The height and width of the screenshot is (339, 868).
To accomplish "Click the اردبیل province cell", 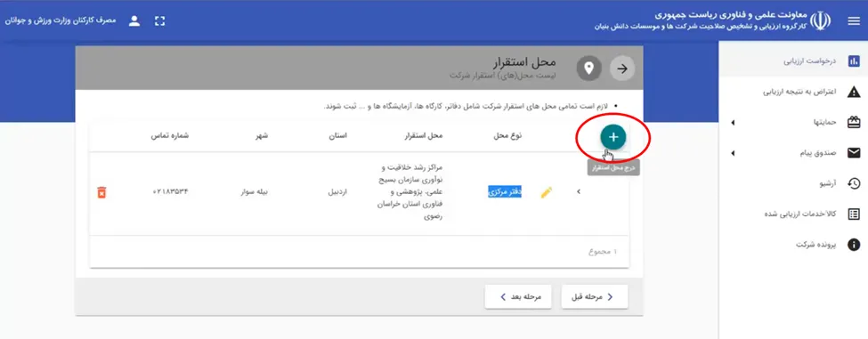I will tap(337, 192).
